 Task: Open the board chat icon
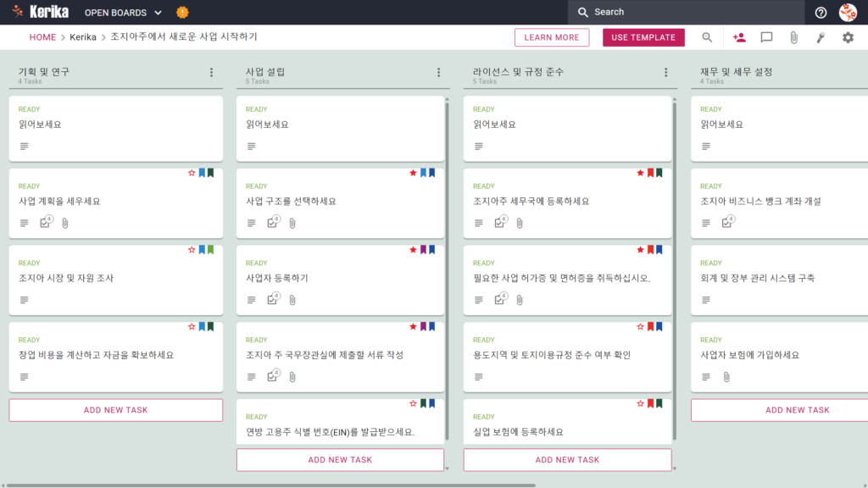(x=766, y=37)
